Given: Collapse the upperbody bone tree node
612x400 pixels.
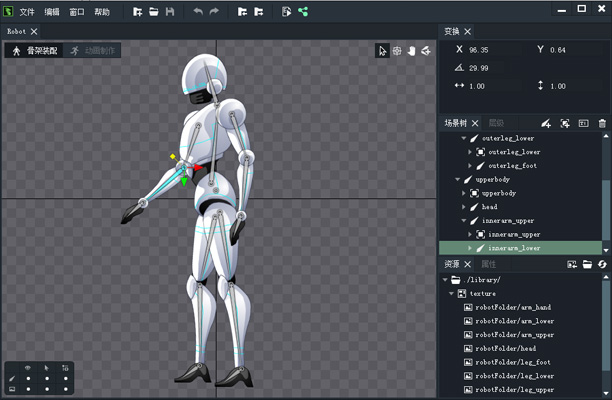Looking at the screenshot, I should coord(458,179).
